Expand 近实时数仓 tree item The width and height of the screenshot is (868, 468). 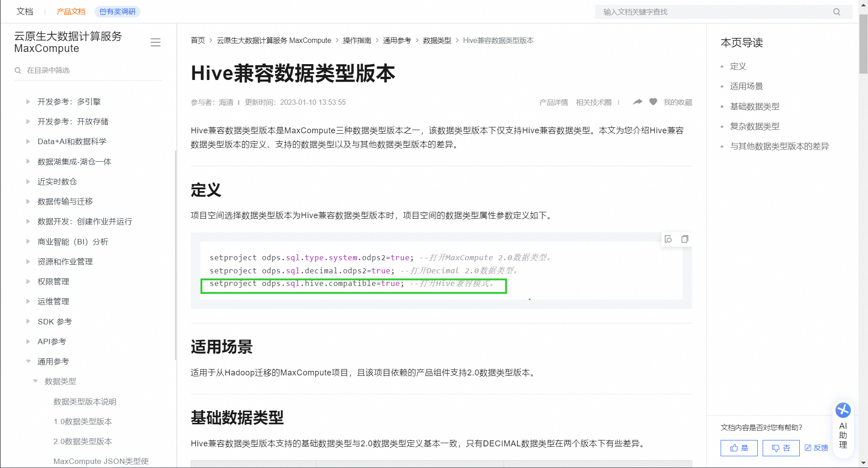coord(28,181)
